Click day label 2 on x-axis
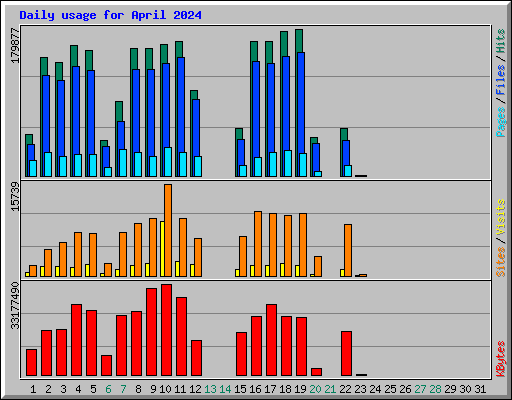 48,389
